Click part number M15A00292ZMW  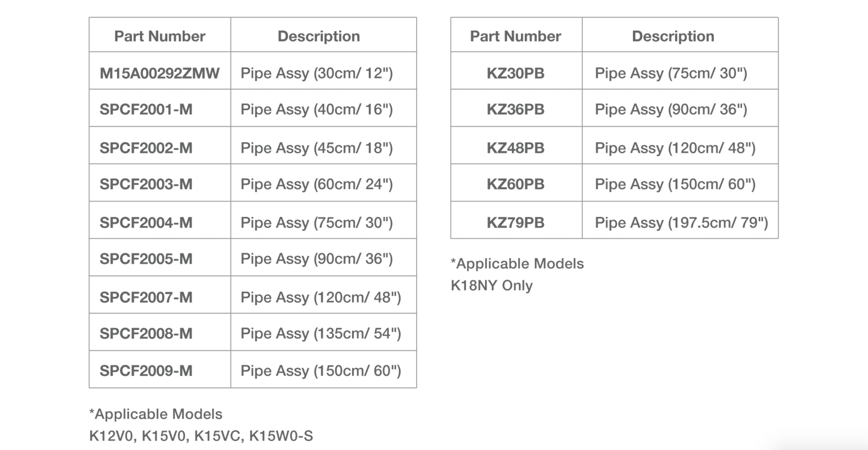159,73
